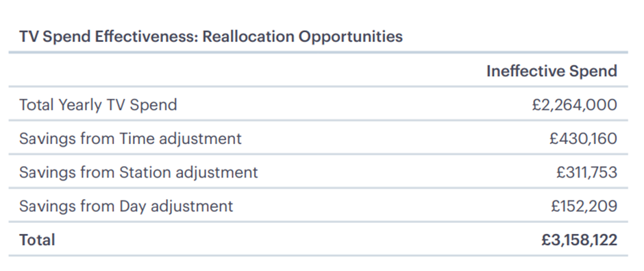Click the word Yearly in first row
The height and width of the screenshot is (271, 644).
point(80,105)
